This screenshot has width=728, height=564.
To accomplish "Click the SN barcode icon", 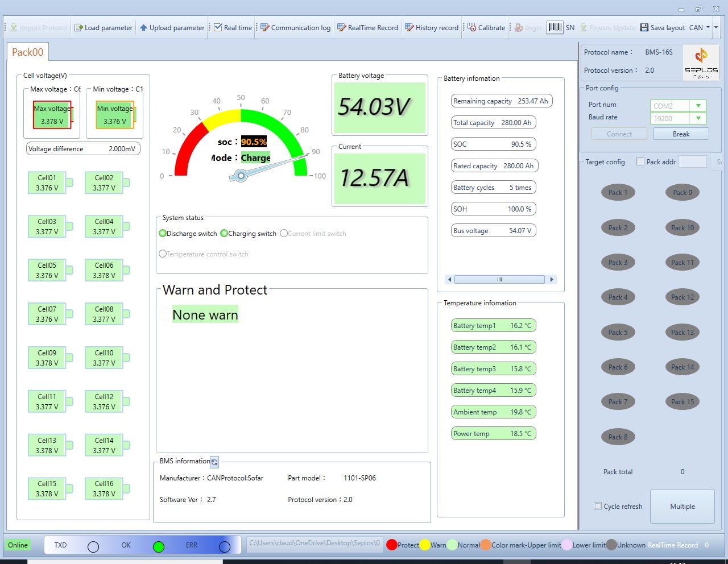I will [x=555, y=27].
